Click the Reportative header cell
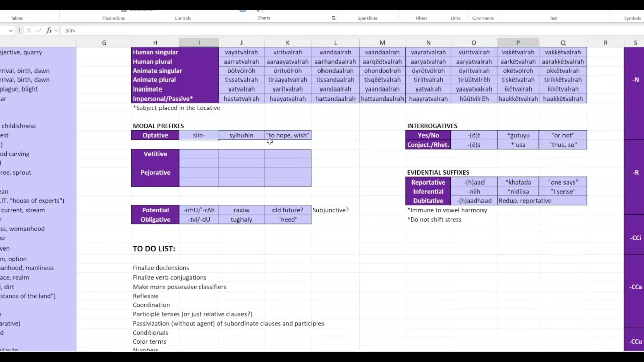Screen dimensions: 644x362 tap(428, 182)
